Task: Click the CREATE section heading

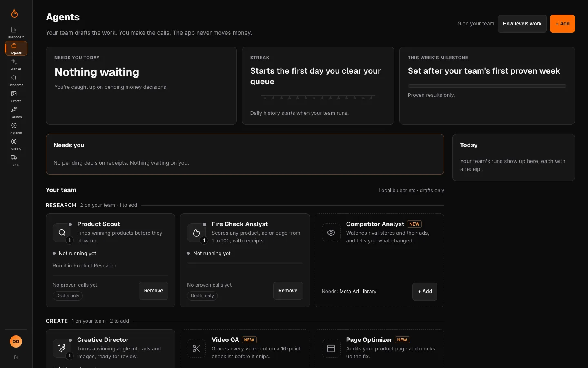Action: (x=57, y=321)
